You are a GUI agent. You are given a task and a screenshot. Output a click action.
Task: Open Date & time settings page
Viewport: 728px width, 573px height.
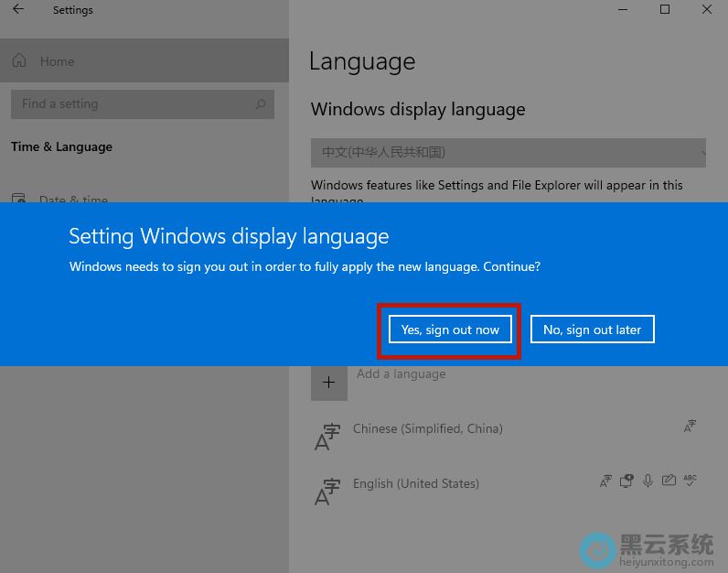(x=73, y=200)
